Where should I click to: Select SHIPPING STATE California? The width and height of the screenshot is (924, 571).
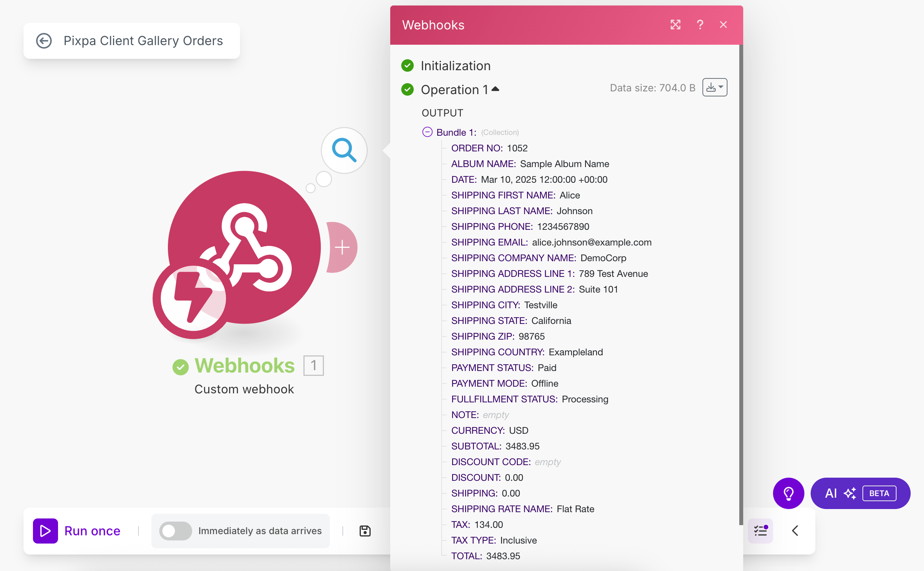[x=511, y=321]
